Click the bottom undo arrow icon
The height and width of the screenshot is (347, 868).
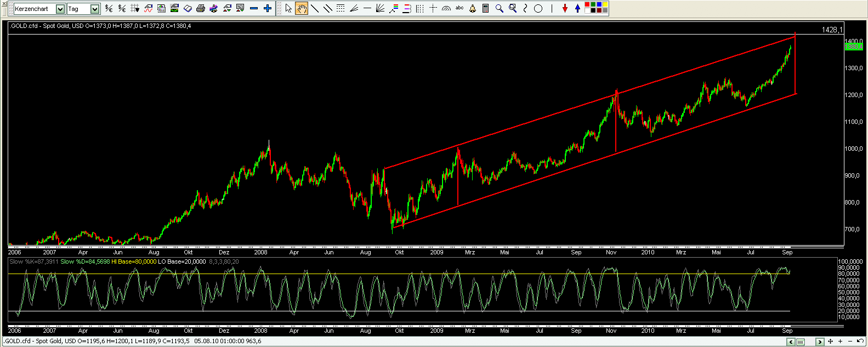pos(860,341)
